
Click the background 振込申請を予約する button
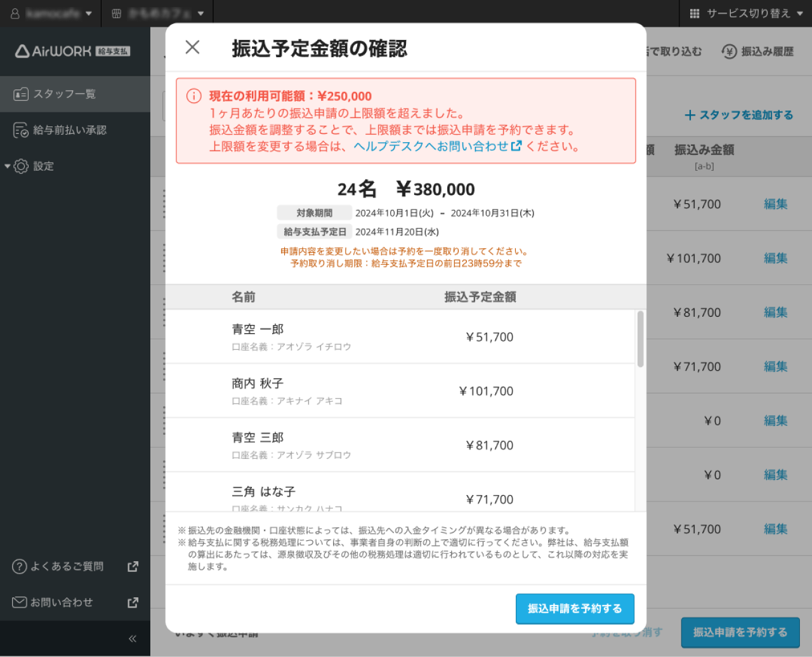pyautogui.click(x=740, y=632)
